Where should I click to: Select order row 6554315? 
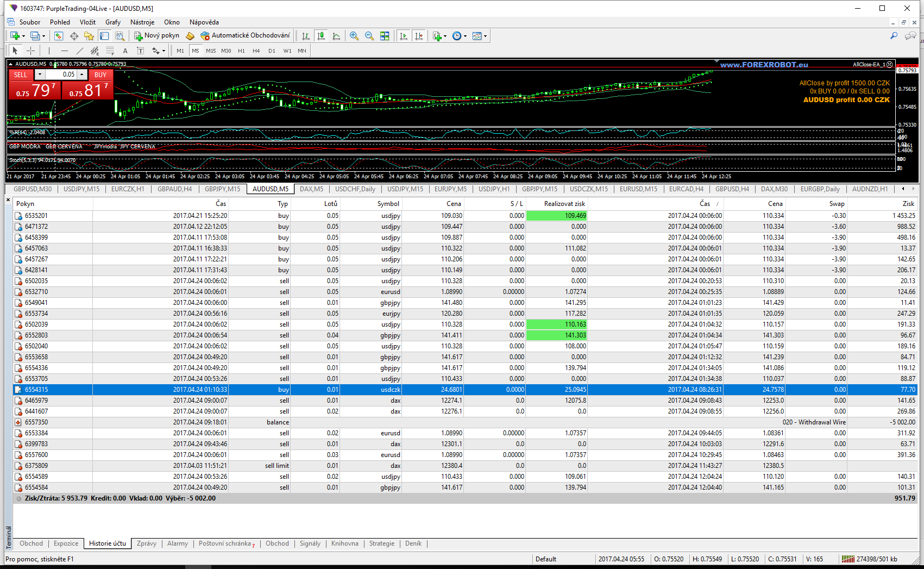point(465,390)
